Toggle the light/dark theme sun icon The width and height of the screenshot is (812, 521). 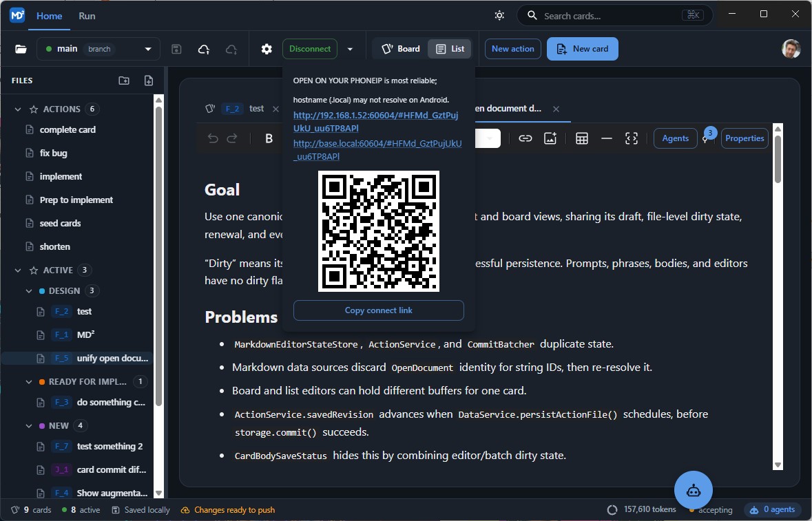499,16
